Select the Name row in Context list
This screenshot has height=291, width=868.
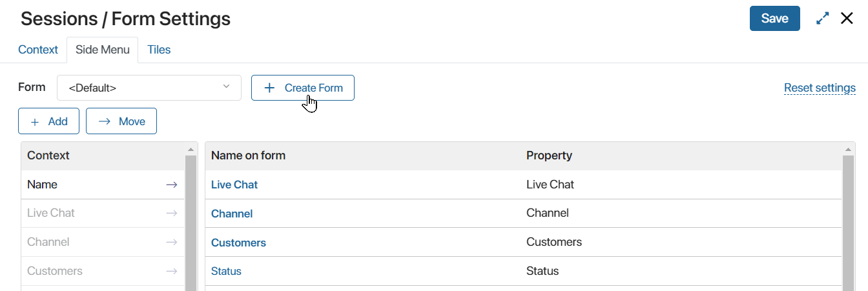click(103, 185)
